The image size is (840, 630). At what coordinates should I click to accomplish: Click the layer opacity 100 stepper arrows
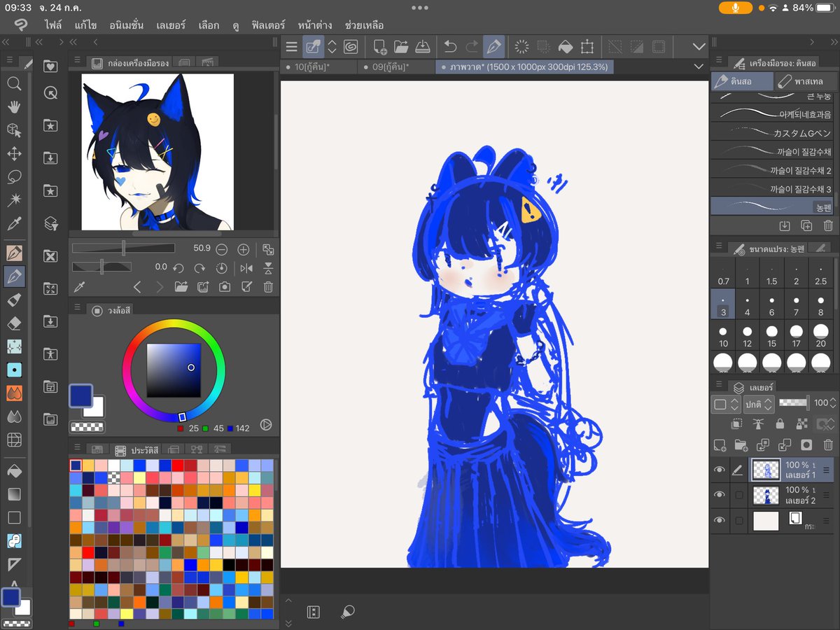tap(834, 403)
